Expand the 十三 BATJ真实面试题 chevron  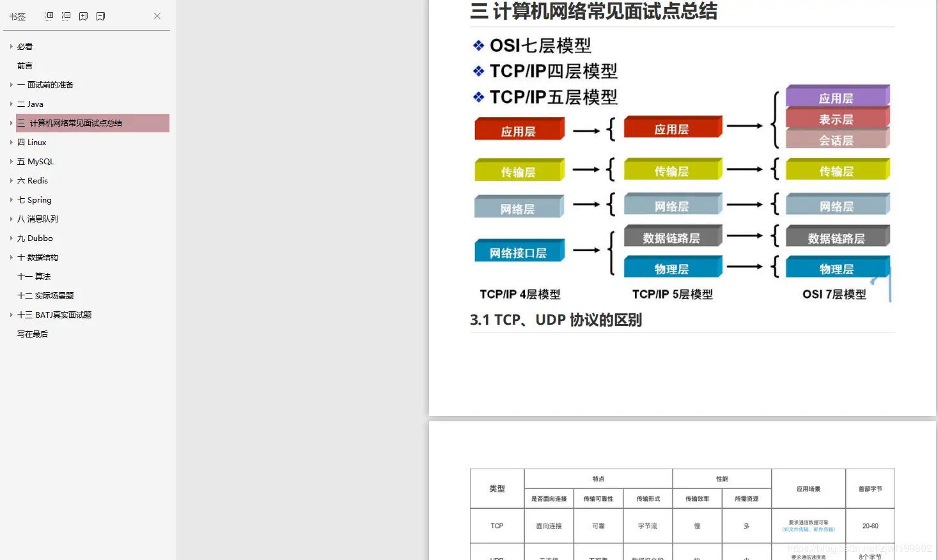tap(11, 315)
